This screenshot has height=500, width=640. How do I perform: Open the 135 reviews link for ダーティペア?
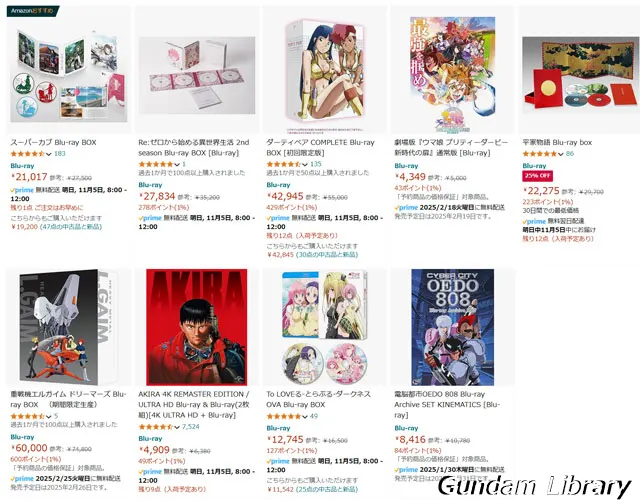coord(316,164)
